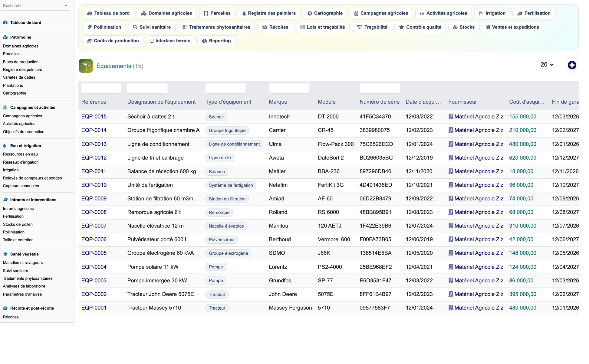Open Matériel Agricole Ziz link in EQP-0004 row
The height and width of the screenshot is (364, 589).
click(x=479, y=267)
